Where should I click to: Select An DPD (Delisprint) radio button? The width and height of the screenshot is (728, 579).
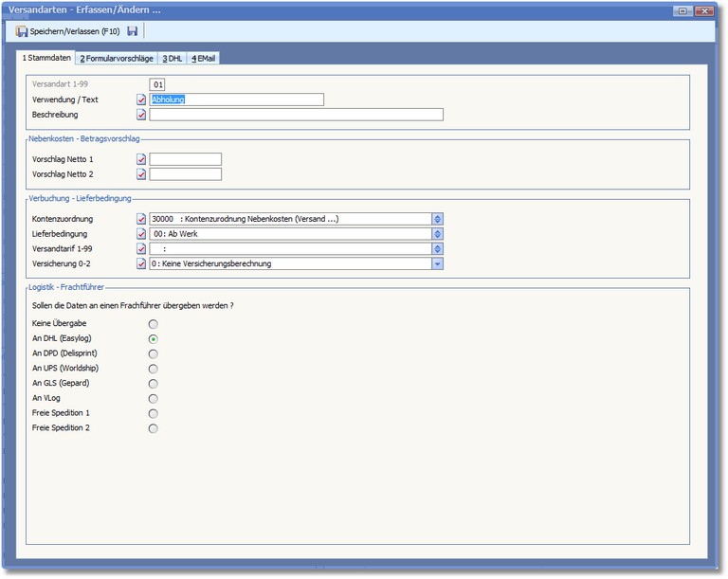[154, 353]
